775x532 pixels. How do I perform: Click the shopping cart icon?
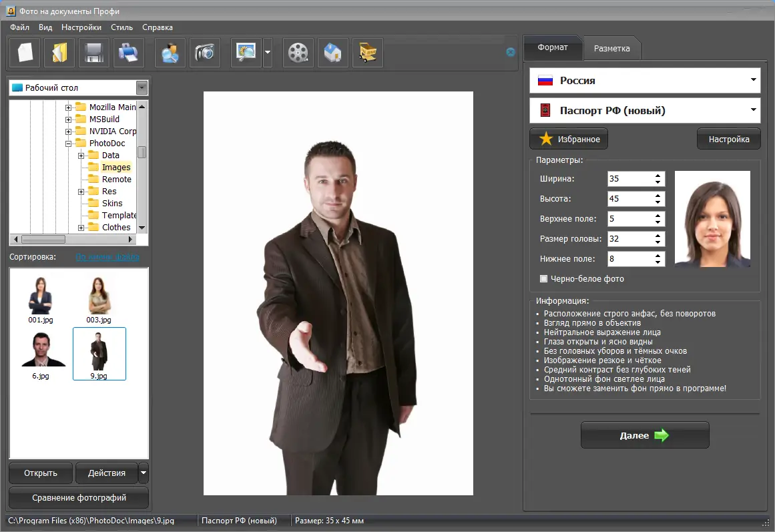[368, 53]
